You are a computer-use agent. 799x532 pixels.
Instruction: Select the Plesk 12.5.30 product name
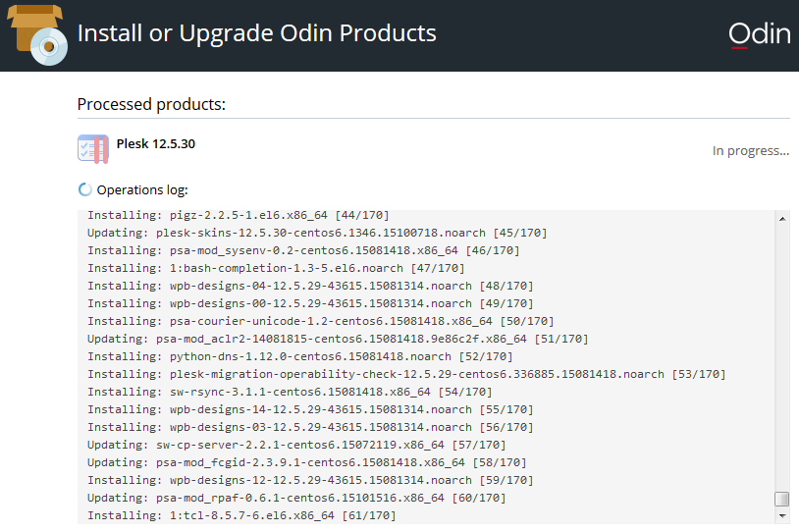[155, 143]
